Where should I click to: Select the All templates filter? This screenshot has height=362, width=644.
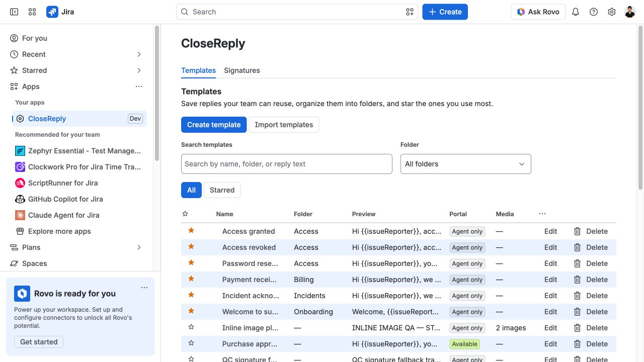[x=191, y=190]
